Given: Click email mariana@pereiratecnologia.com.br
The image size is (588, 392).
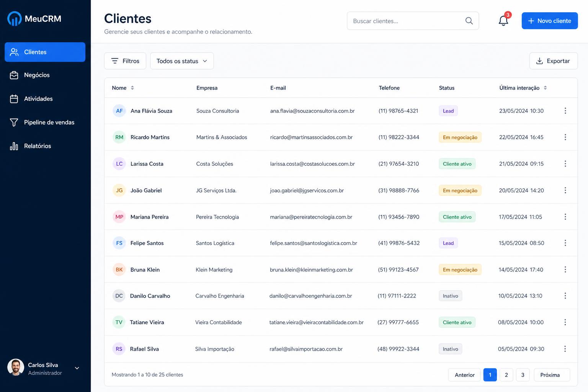Looking at the screenshot, I should coord(311,217).
